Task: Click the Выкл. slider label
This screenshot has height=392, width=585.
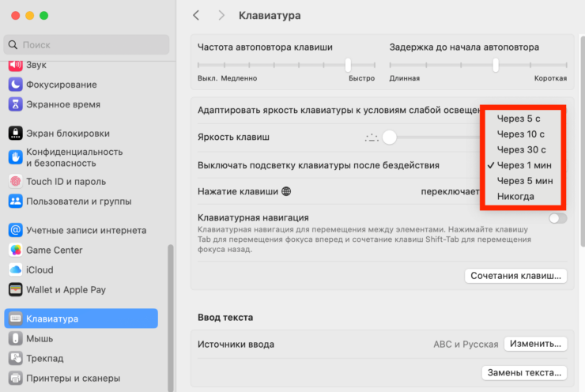Action: [207, 78]
